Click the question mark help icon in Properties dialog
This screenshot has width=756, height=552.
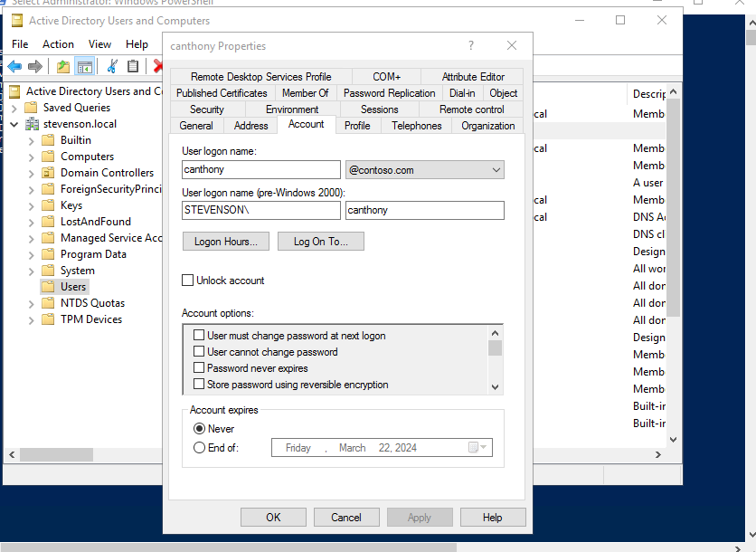pos(471,45)
